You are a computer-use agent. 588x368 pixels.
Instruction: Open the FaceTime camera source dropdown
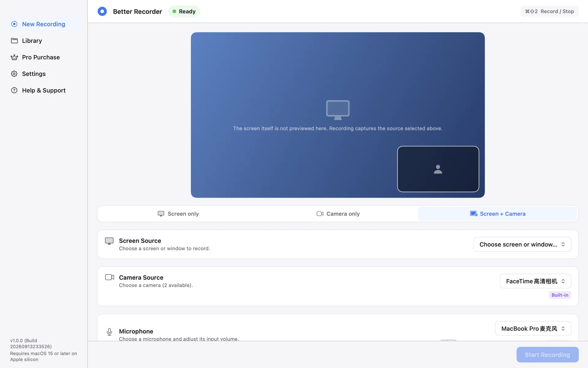click(x=535, y=281)
